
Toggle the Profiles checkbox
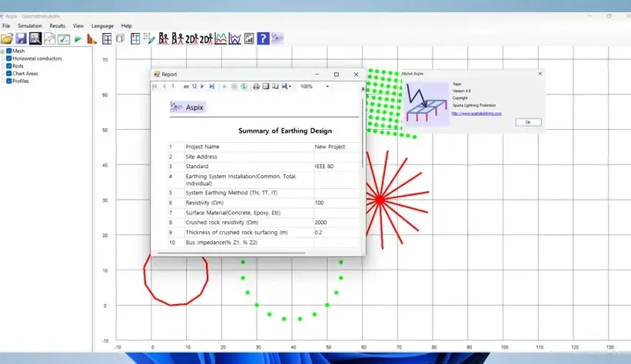pyautogui.click(x=9, y=81)
